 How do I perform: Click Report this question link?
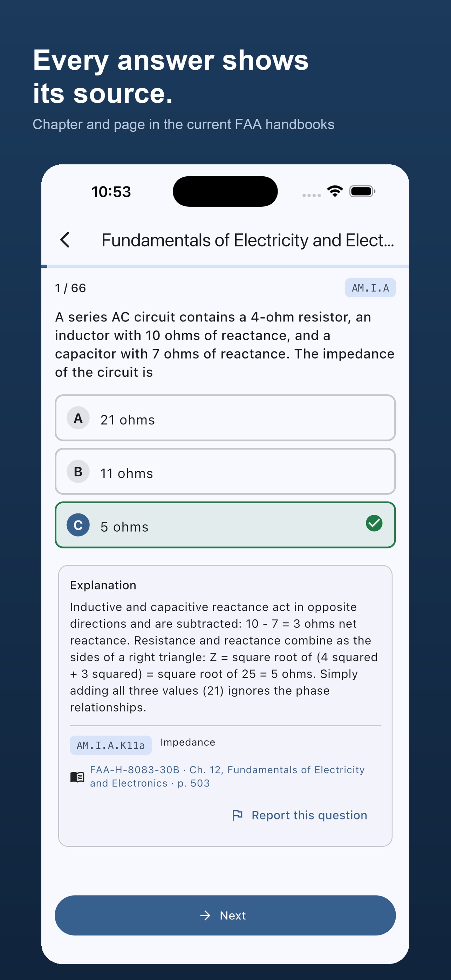(309, 815)
